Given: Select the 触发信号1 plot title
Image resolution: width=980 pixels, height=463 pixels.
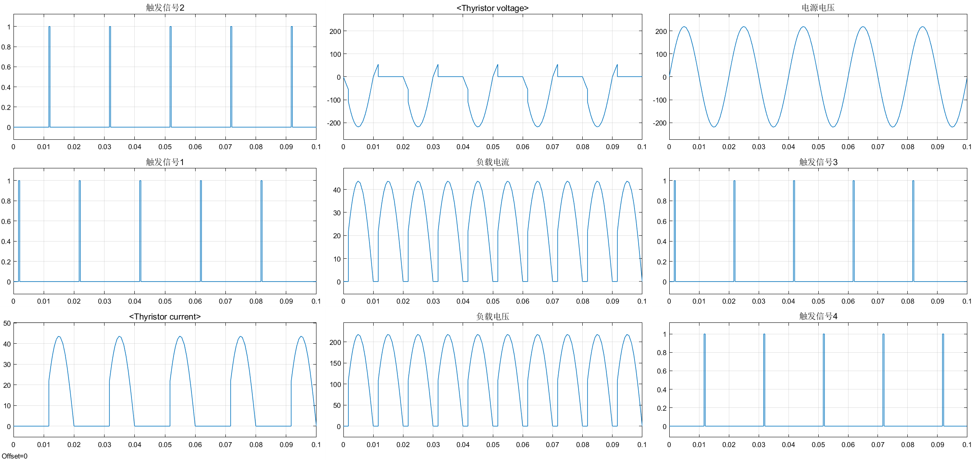Looking at the screenshot, I should coord(165,162).
